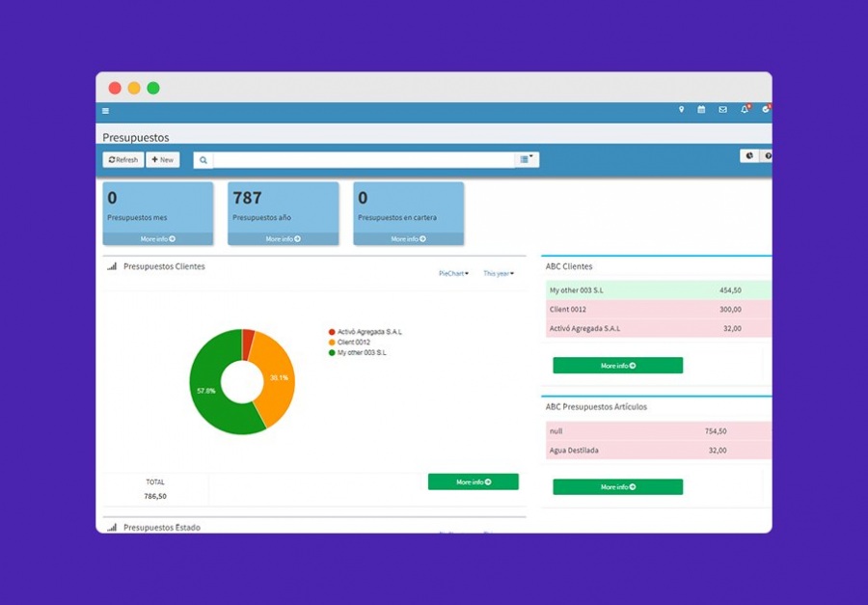The height and width of the screenshot is (605, 868).
Task: Open More info under Presupuestos en cartera
Action: pyautogui.click(x=409, y=238)
